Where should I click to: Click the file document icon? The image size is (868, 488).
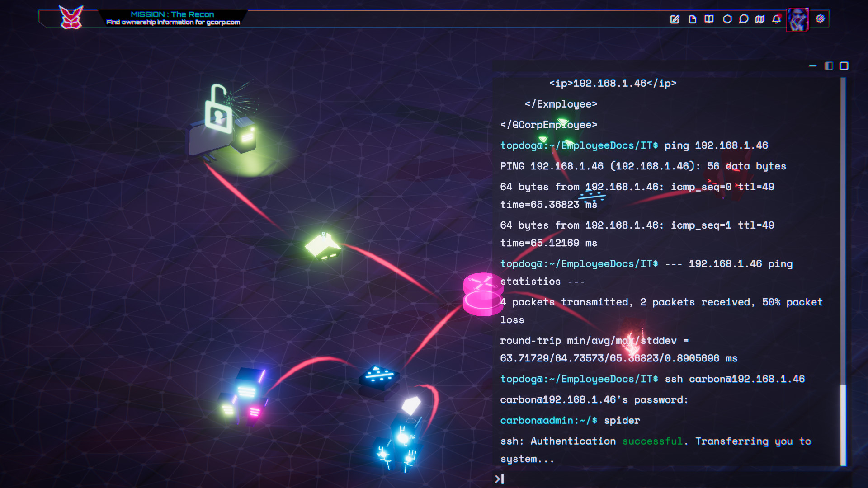692,19
